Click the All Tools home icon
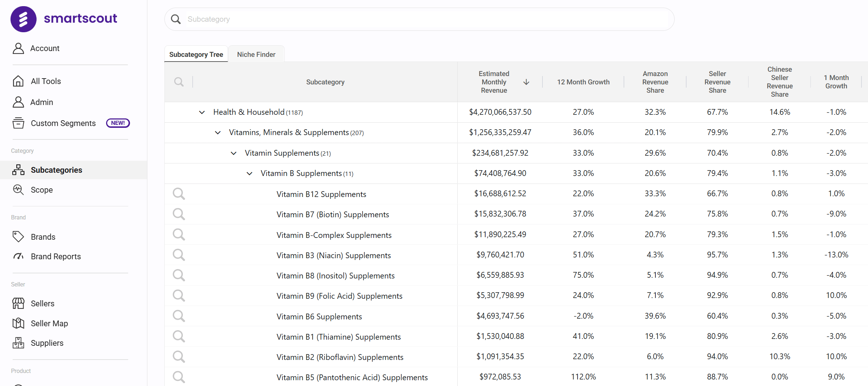 pos(18,81)
